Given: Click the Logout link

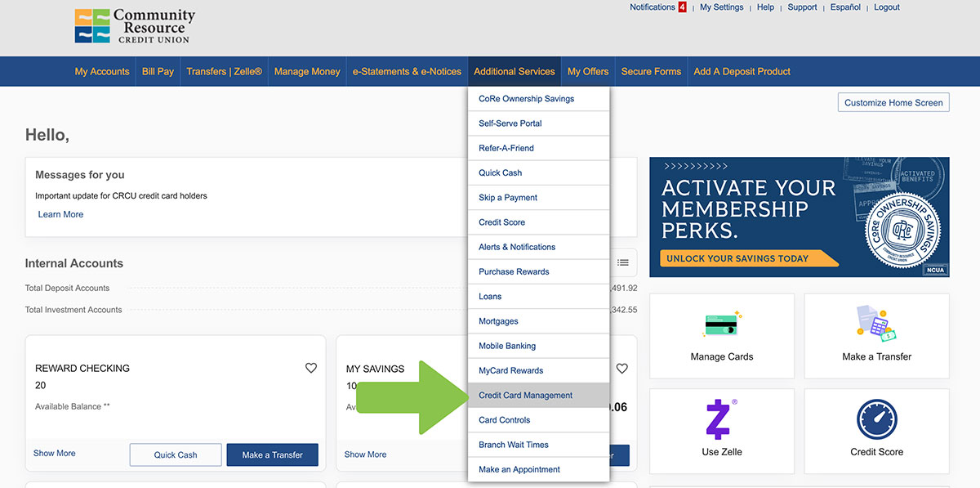Looking at the screenshot, I should tap(887, 7).
